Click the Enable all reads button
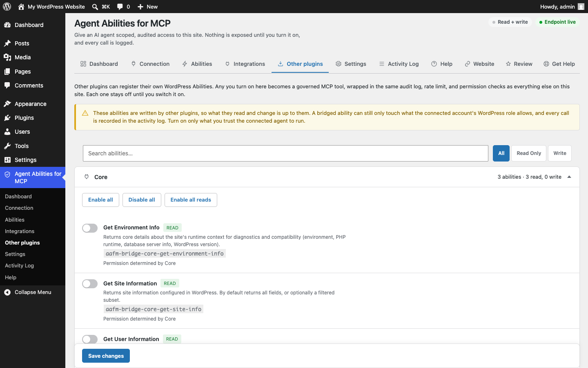Viewport: 588px width, 368px height. [x=191, y=200]
